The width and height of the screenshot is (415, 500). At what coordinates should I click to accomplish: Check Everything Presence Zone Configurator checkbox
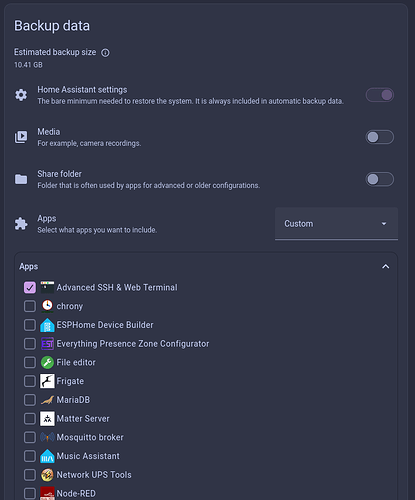pyautogui.click(x=30, y=344)
